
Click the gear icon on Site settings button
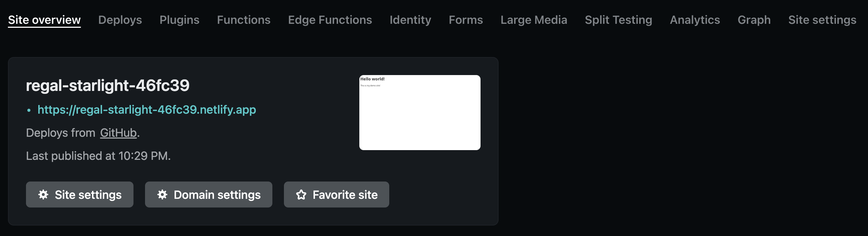tap(43, 195)
